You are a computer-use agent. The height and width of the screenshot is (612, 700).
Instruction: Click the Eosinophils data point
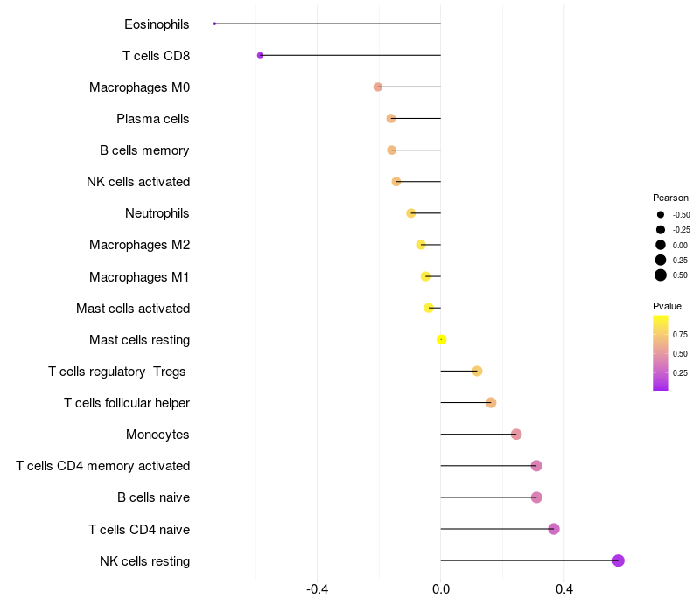pyautogui.click(x=214, y=24)
